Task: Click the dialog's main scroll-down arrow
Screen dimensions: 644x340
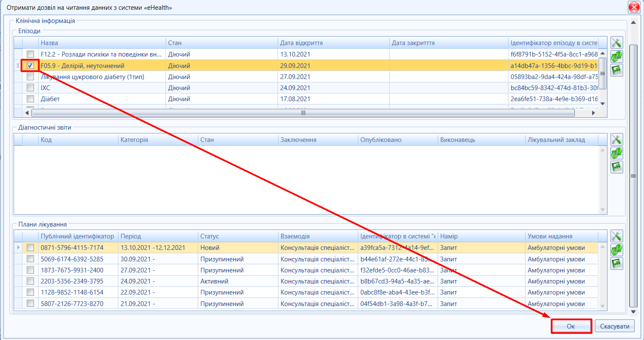Action: (x=633, y=312)
